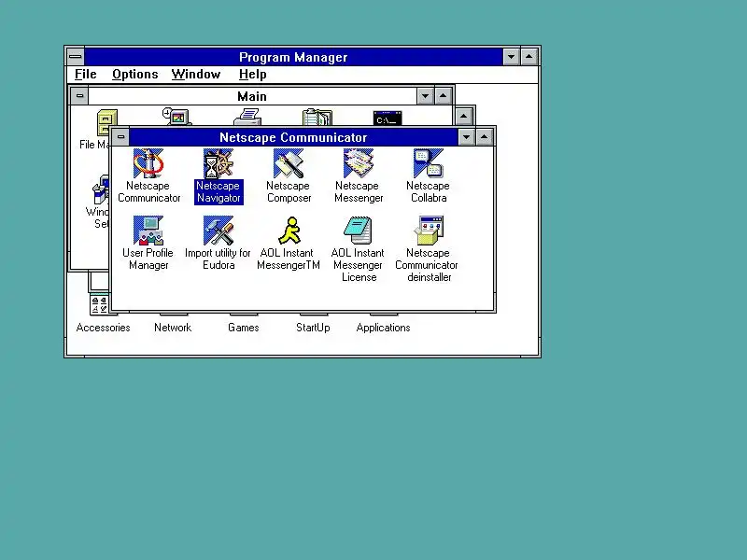Open the MS-DOS Prompt icon in Main

point(388,119)
